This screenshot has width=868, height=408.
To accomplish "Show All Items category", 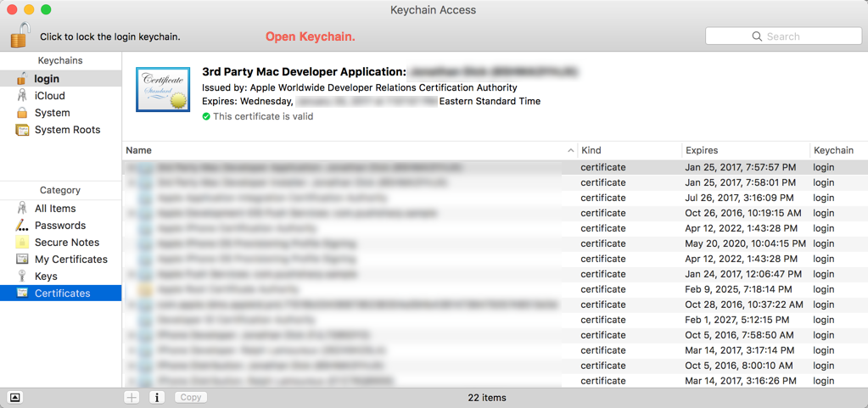I will click(61, 209).
